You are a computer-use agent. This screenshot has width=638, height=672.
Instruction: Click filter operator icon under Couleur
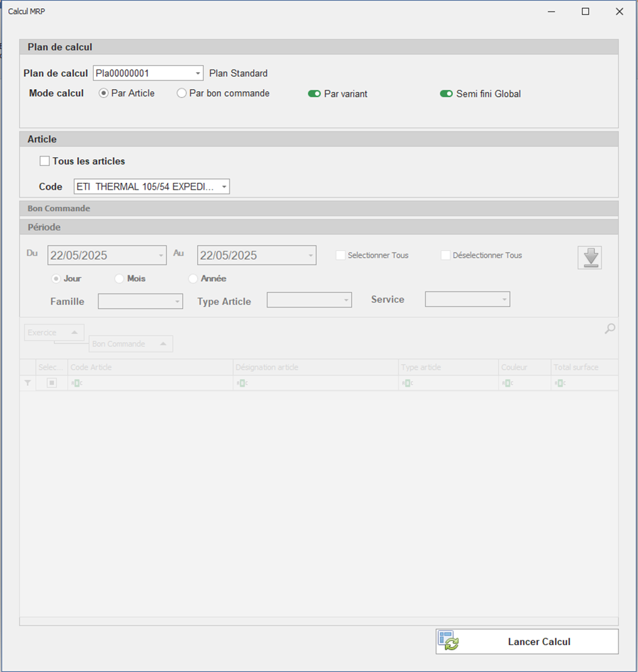507,383
